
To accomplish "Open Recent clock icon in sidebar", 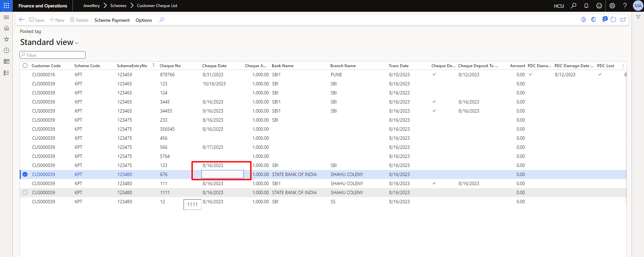I will pyautogui.click(x=6, y=50).
